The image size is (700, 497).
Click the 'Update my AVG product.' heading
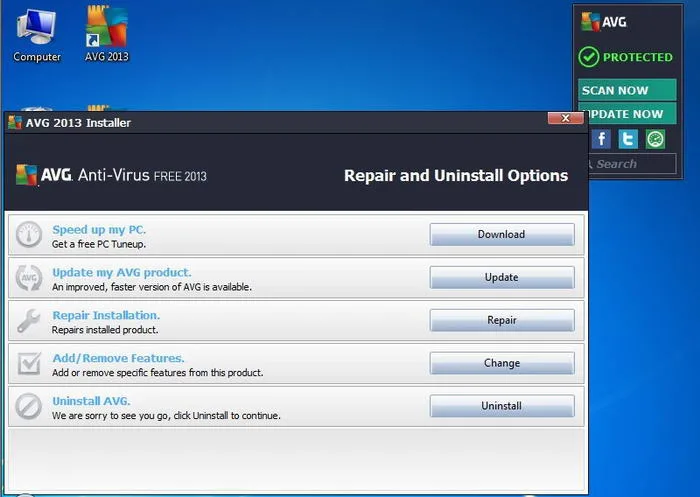[122, 272]
